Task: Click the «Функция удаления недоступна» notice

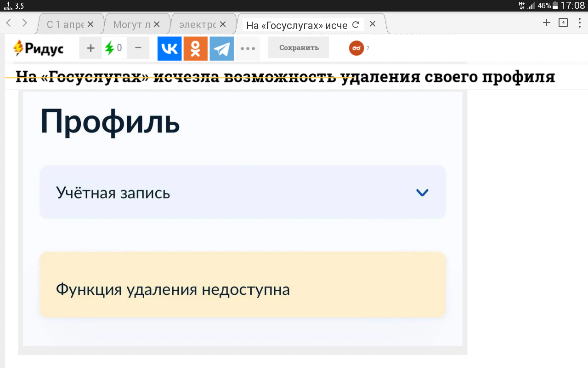Action: pos(243,285)
